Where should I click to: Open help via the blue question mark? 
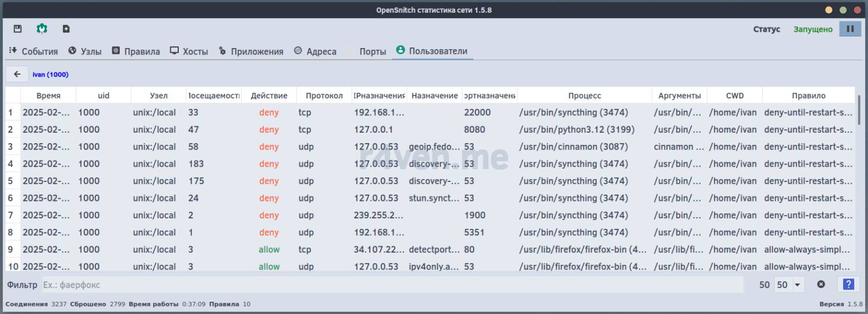pos(848,284)
